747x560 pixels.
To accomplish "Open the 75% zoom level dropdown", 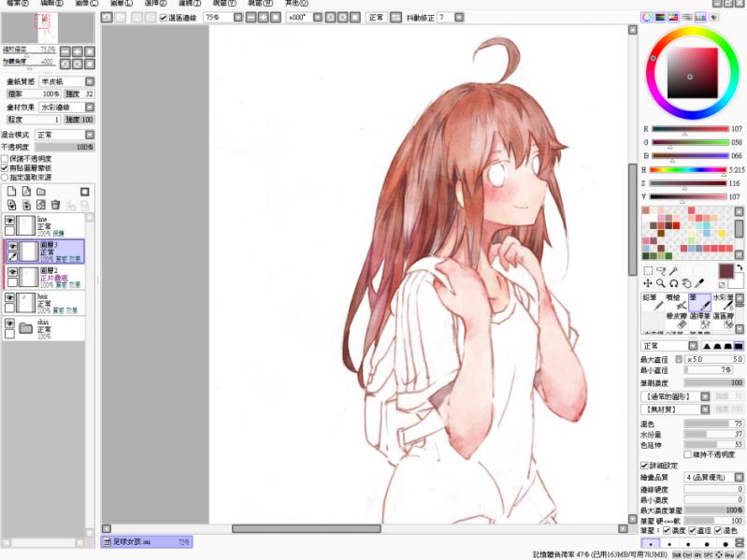I will [x=238, y=18].
